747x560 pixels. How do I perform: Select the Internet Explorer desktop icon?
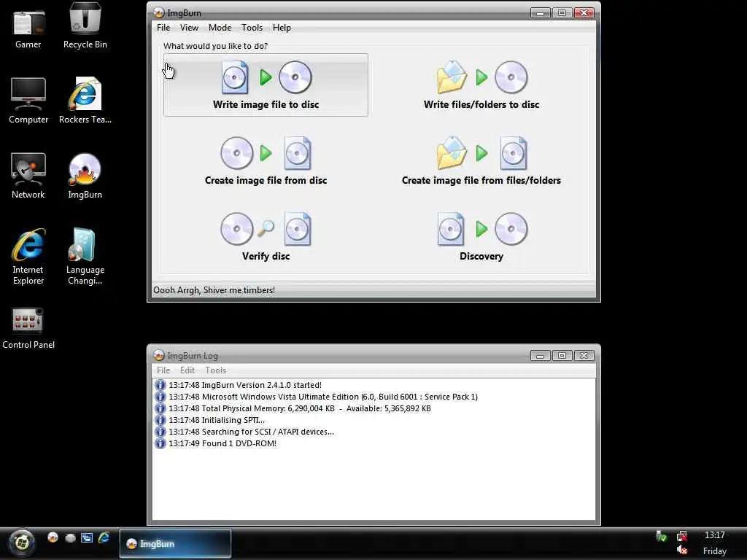click(x=28, y=257)
